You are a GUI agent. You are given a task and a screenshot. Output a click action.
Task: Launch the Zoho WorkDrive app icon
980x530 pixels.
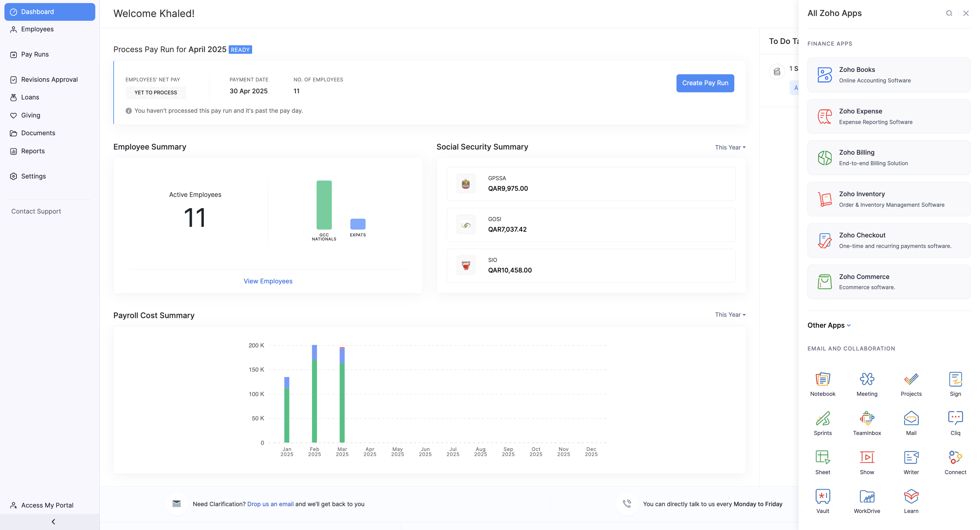(x=867, y=497)
